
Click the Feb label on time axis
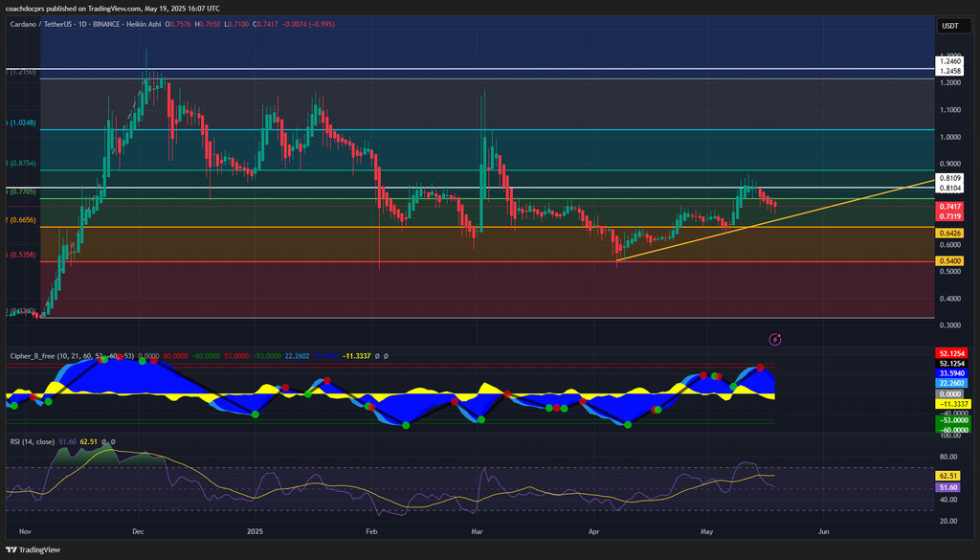click(x=372, y=529)
